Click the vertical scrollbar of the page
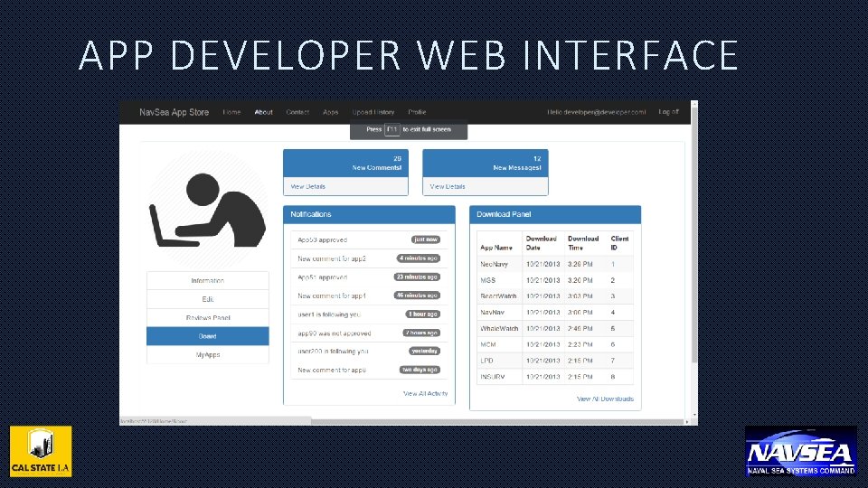868x488 pixels. [x=694, y=235]
